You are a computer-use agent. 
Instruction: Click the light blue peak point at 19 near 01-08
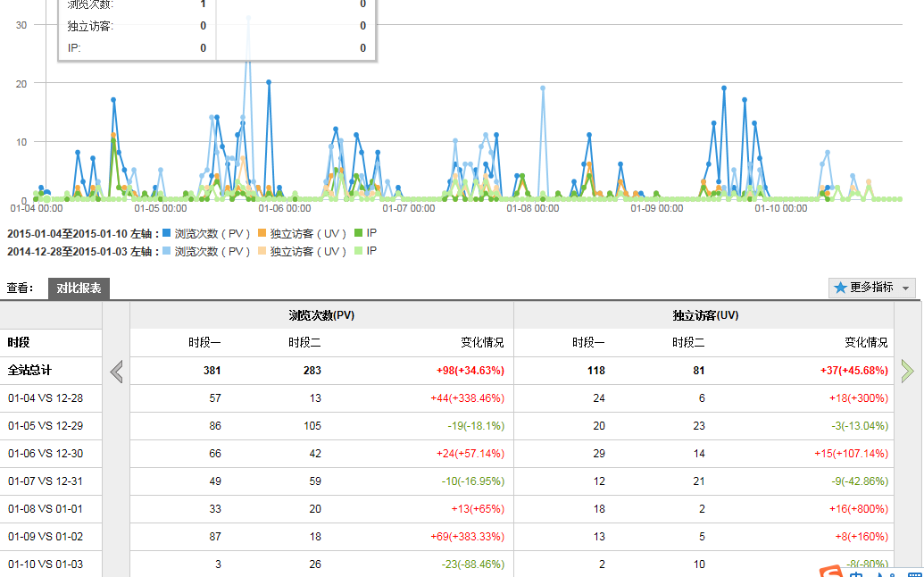point(543,88)
